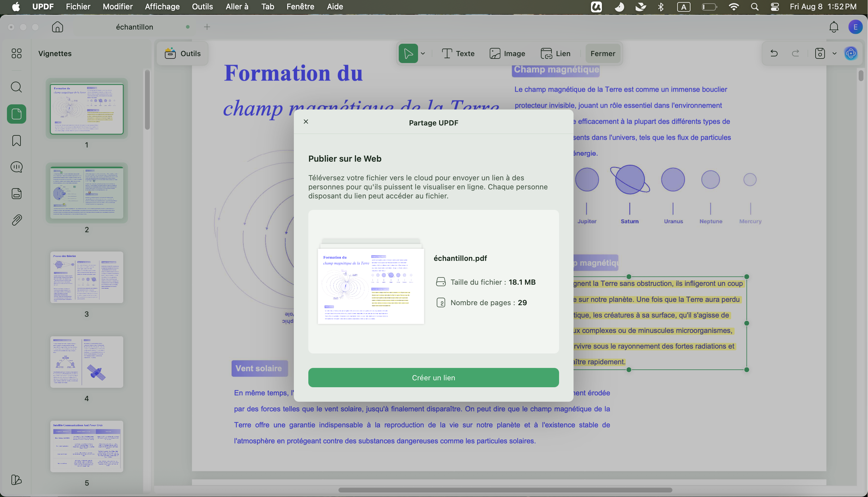The image size is (868, 497).
Task: Open the thumbnails grid view icon
Action: coord(16,53)
